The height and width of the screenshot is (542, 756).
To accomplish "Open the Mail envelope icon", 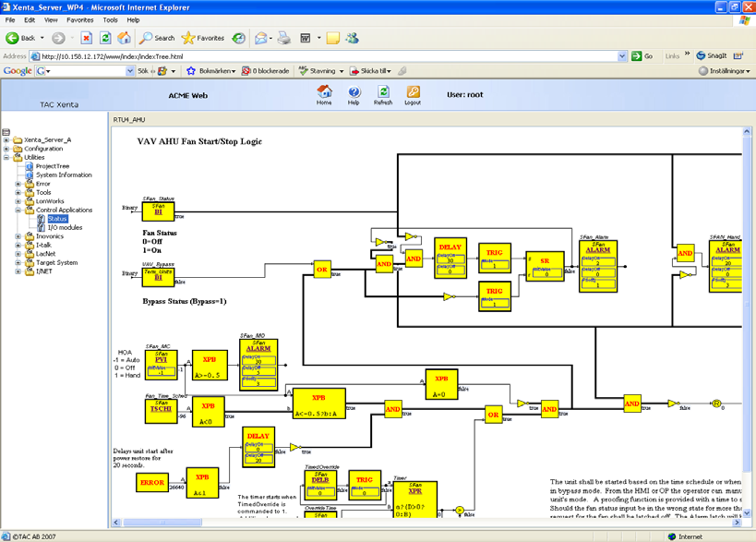I will 261,38.
